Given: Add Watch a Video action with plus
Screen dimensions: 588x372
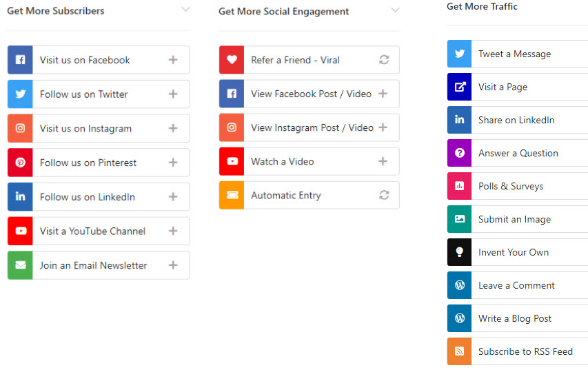Looking at the screenshot, I should (x=383, y=161).
